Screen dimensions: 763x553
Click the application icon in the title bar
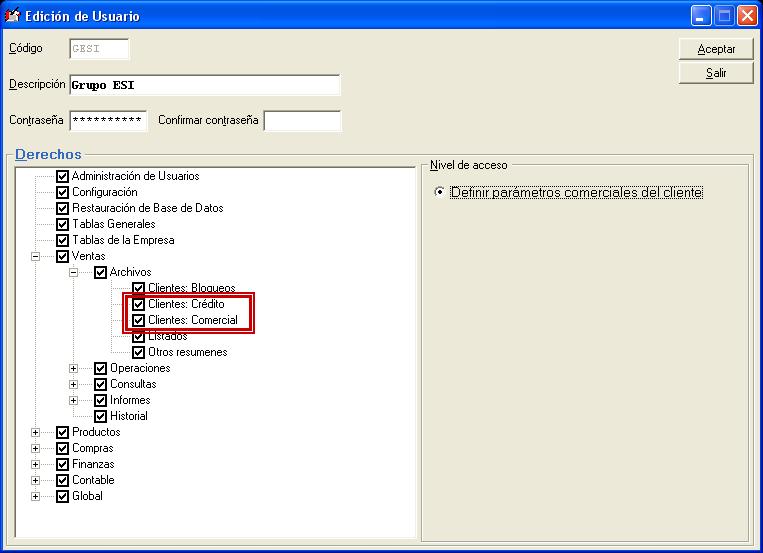pos(13,16)
